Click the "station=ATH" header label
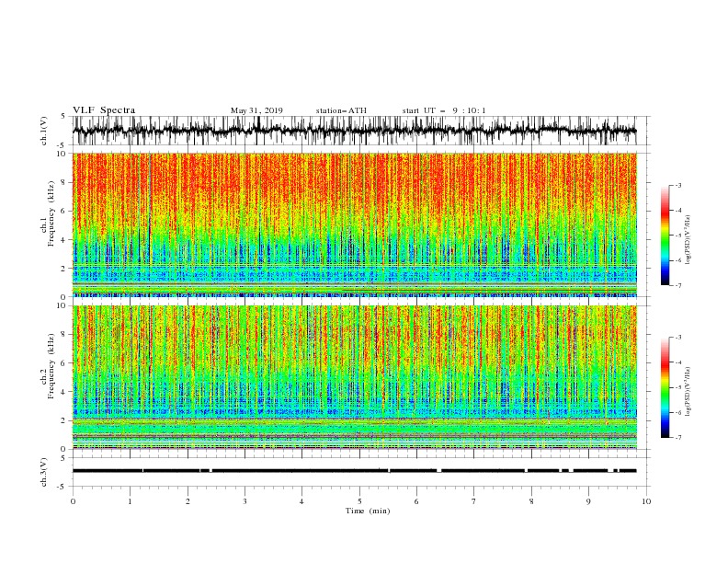Image resolution: width=728 pixels, height=563 pixels. (341, 110)
